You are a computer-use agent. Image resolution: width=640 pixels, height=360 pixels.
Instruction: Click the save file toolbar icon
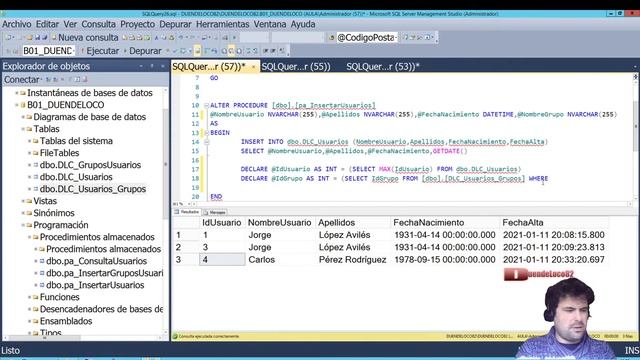pyautogui.click(x=38, y=38)
